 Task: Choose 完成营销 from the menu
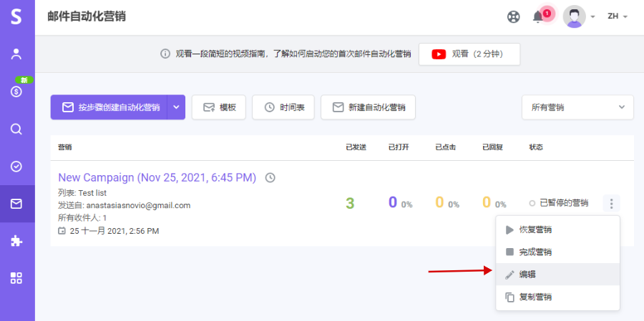[x=557, y=252]
